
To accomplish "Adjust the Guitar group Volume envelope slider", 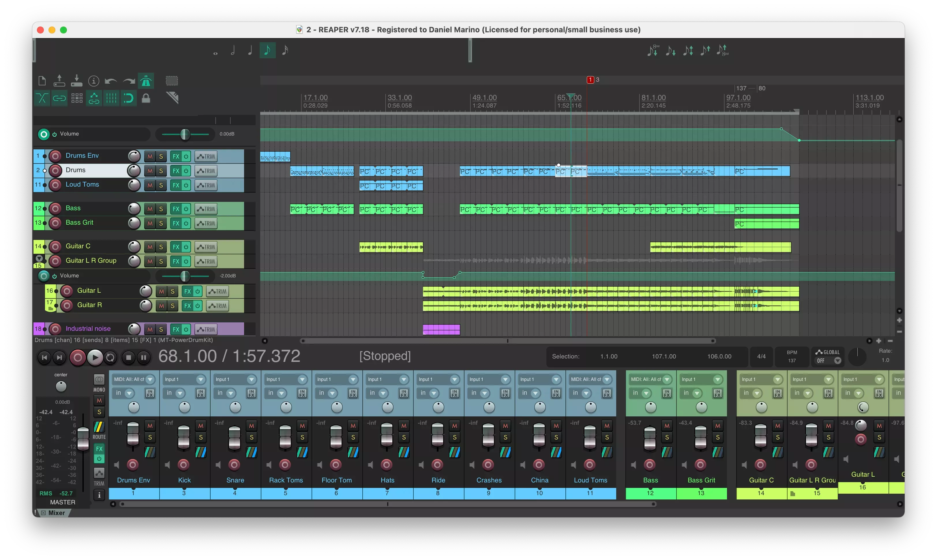I will point(185,276).
